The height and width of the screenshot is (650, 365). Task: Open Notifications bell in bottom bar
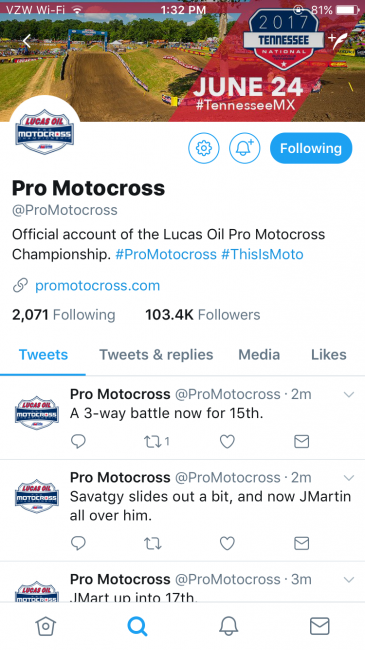tap(229, 626)
